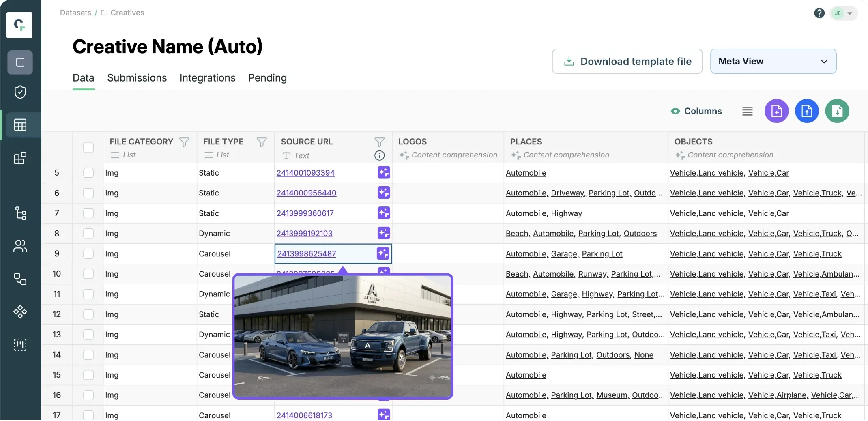
Task: Click AI sparkle icon in row 17
Action: click(384, 415)
